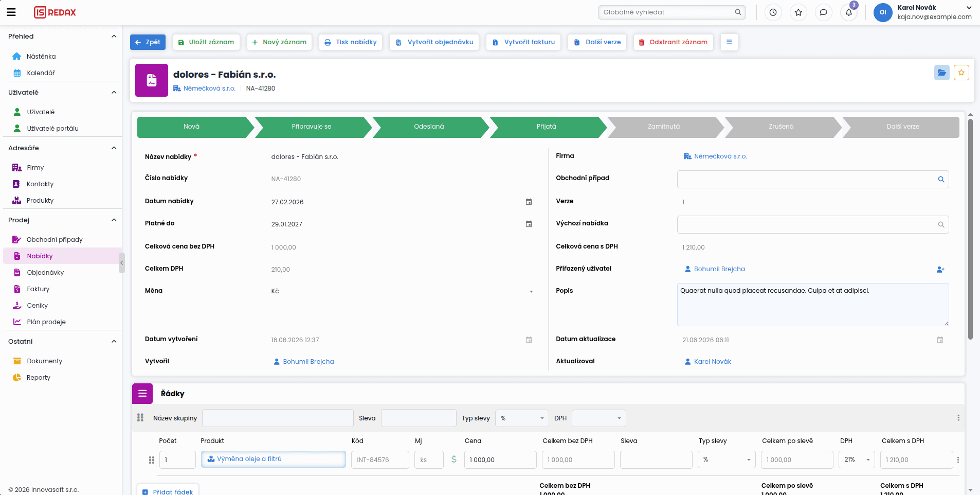Assign user icon next to Bohumil Brejcha

click(940, 269)
